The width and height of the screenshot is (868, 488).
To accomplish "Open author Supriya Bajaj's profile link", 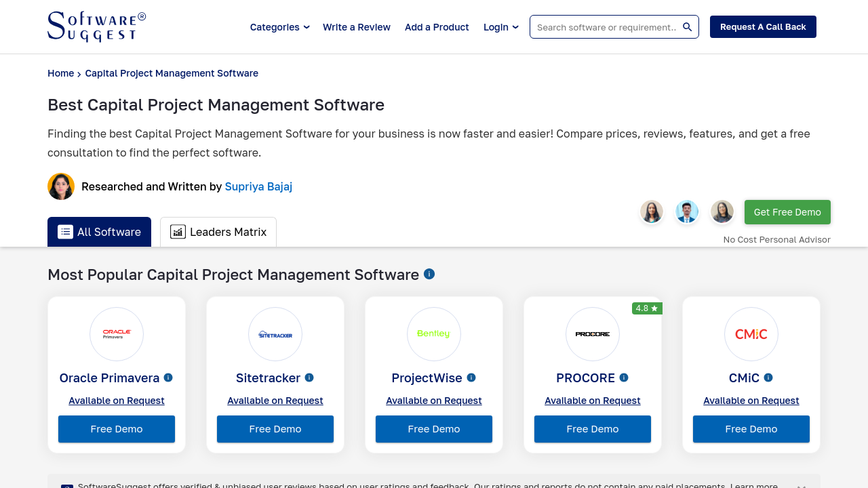I will 258,186.
